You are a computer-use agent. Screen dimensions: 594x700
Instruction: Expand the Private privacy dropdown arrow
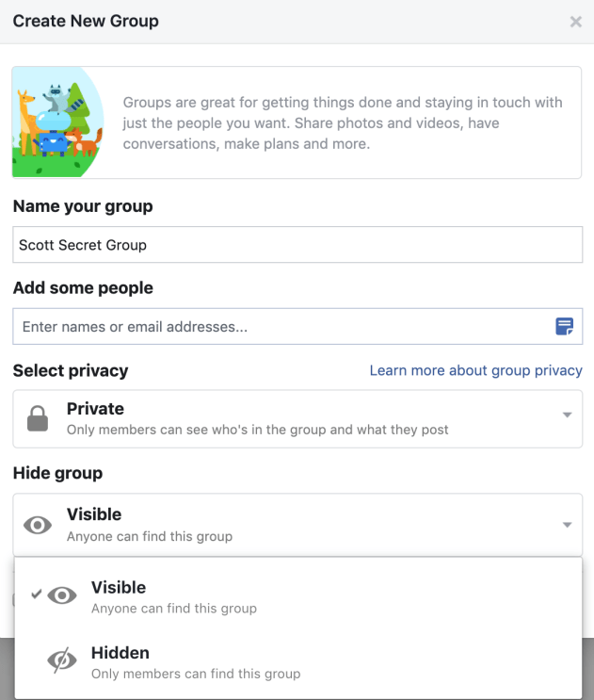tap(567, 415)
